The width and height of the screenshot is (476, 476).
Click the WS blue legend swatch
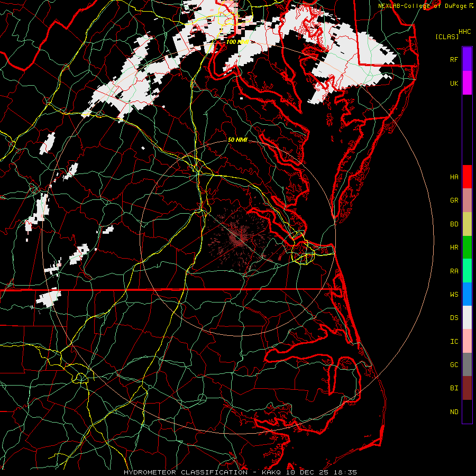click(467, 294)
